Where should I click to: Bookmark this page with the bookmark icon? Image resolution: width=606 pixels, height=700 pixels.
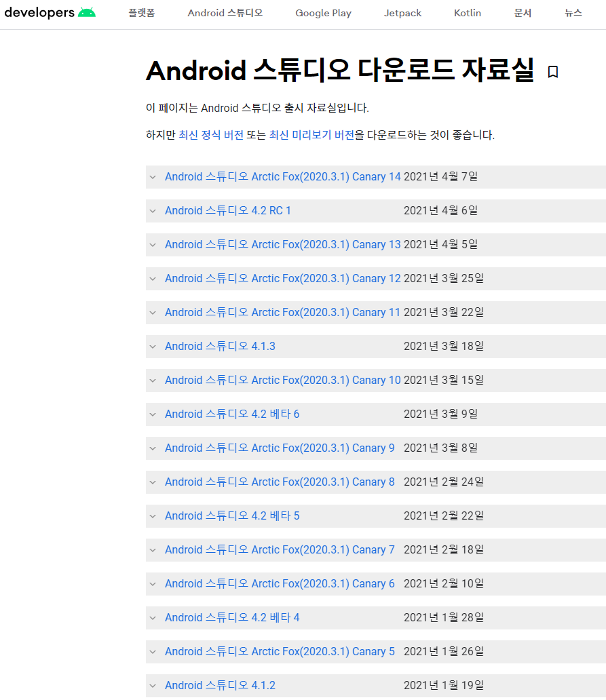click(x=553, y=72)
